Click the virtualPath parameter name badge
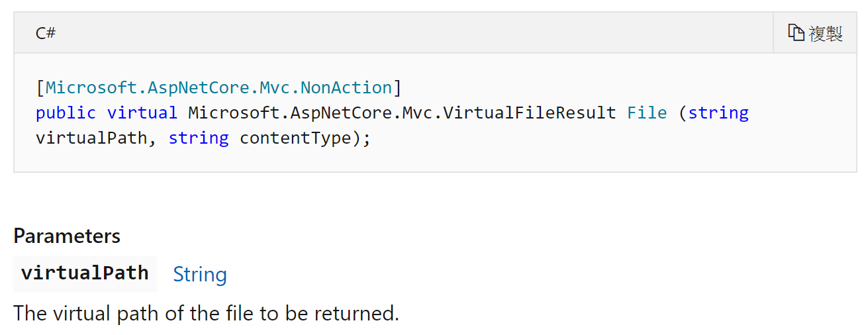The width and height of the screenshot is (868, 335). pos(85,273)
